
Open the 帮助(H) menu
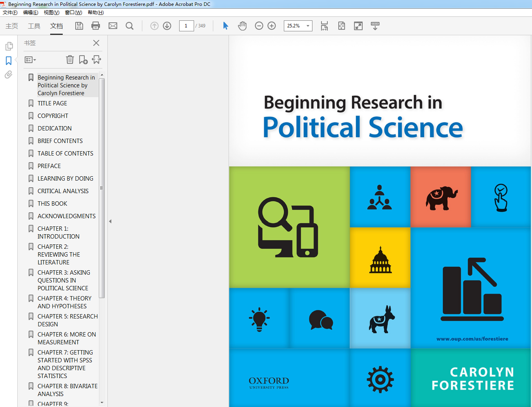tap(96, 13)
